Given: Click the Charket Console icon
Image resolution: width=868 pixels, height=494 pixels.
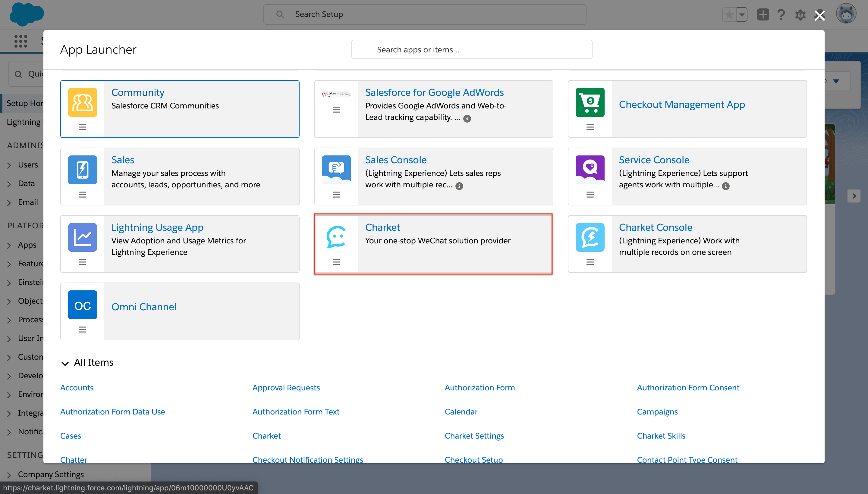Looking at the screenshot, I should [x=590, y=237].
